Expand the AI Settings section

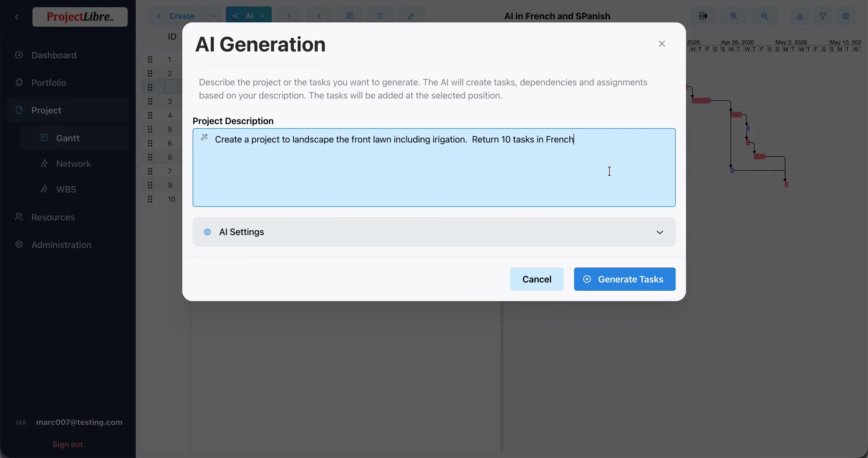coord(434,232)
